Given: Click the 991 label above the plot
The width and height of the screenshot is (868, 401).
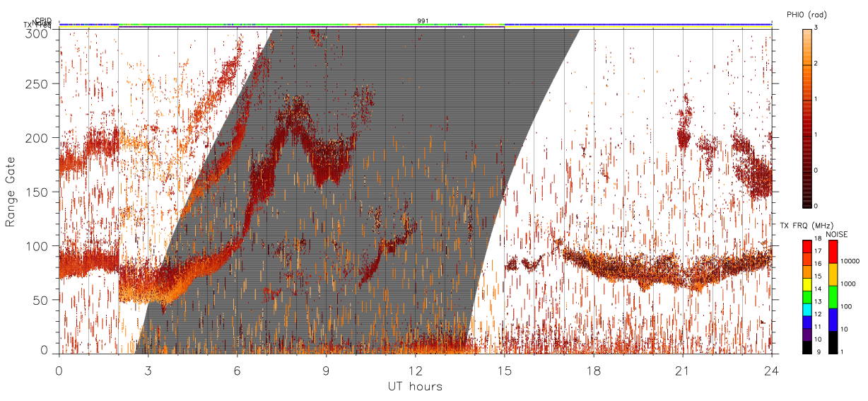Looking at the screenshot, I should tap(423, 21).
